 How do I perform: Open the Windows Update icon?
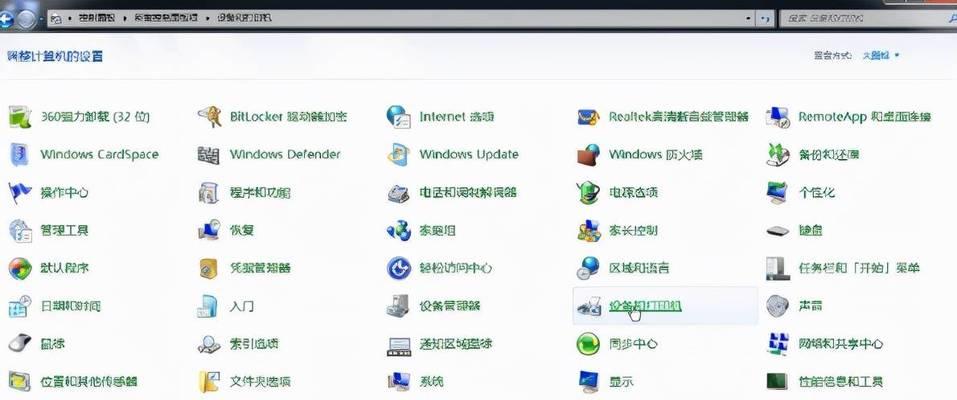pos(399,154)
